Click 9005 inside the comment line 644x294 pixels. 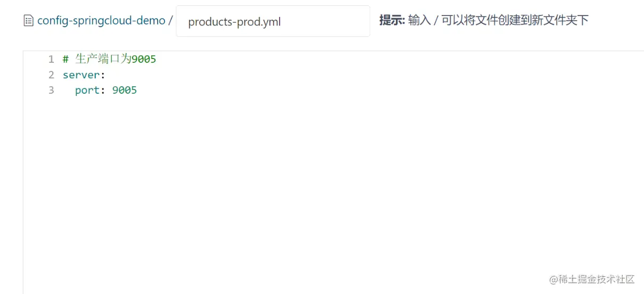point(144,59)
